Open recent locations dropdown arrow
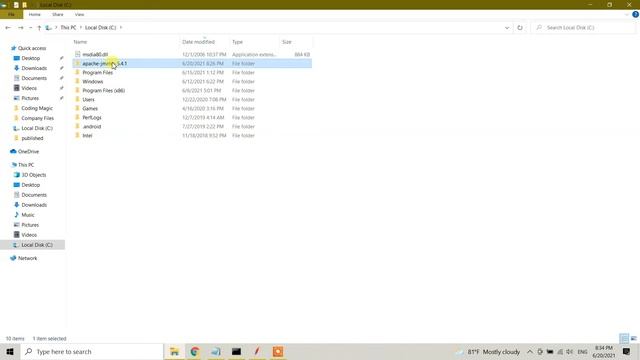Screen dimensions: 640x360 [x=31, y=28]
